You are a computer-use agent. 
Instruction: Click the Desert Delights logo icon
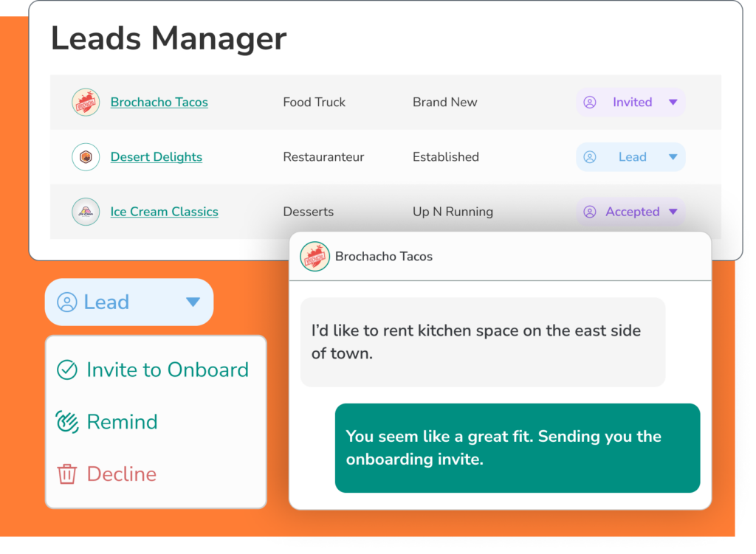tap(86, 157)
